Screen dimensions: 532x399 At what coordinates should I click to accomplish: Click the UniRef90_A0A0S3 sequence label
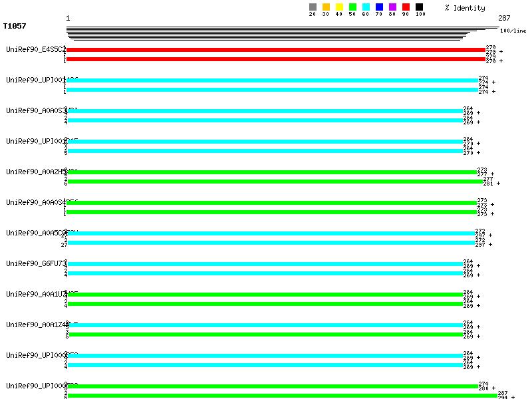[36, 110]
